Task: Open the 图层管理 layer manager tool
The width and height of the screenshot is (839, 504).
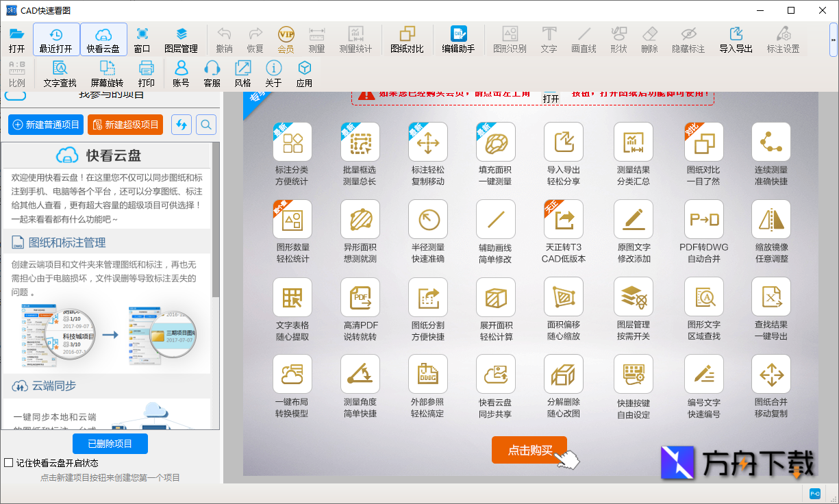Action: (x=180, y=39)
